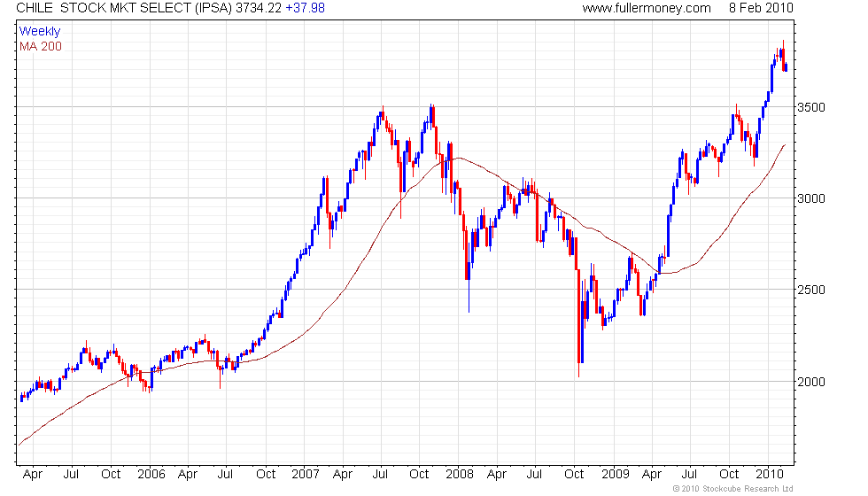
Task: Click the 2008 year label on time axis
Action: [460, 475]
